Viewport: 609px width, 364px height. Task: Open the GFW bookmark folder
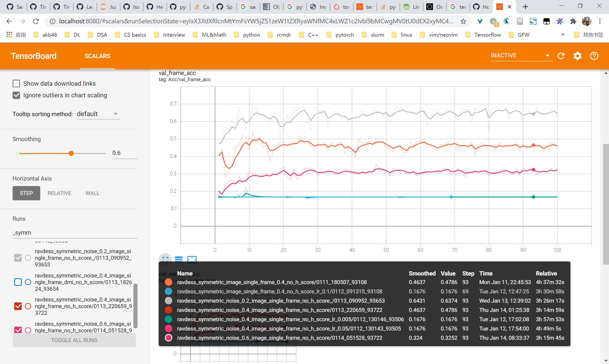pos(519,35)
